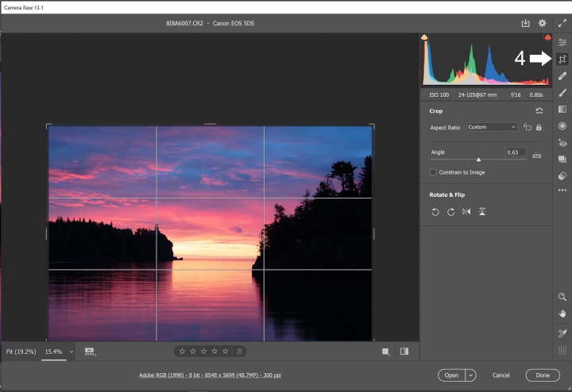Click the Angle slider handle
This screenshot has width=572, height=392.
(478, 159)
